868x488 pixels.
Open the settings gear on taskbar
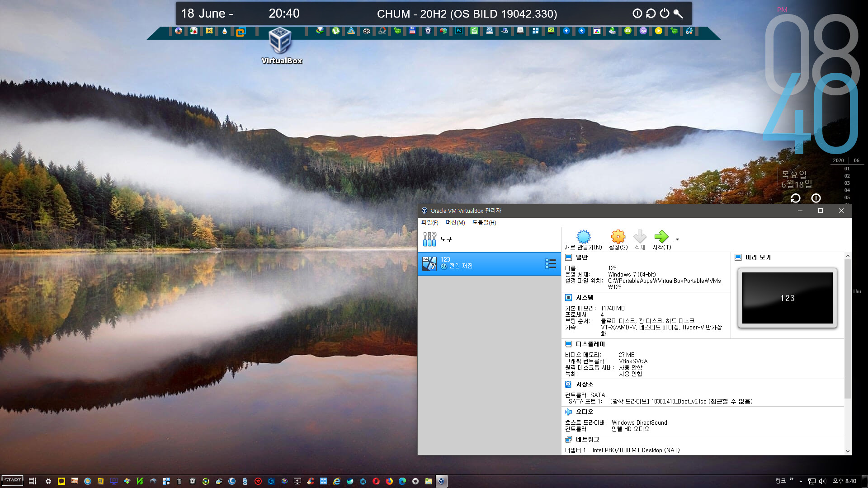48,481
